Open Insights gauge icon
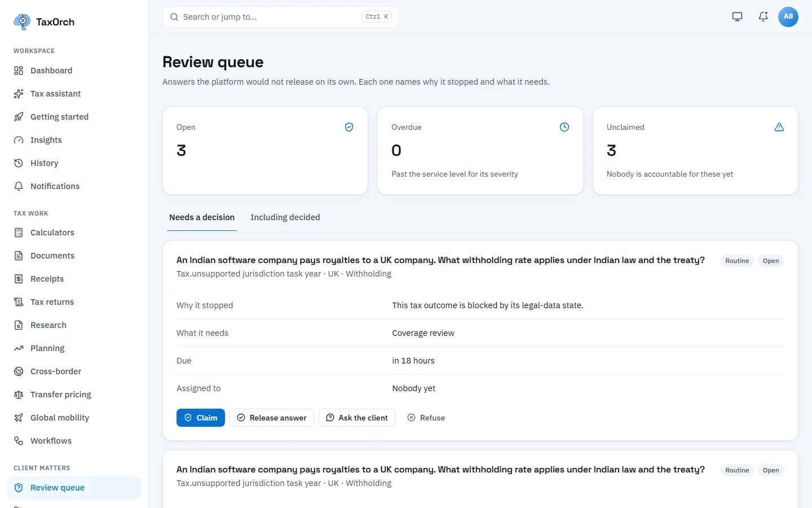Viewport: 812px width, 508px height. pos(19,140)
